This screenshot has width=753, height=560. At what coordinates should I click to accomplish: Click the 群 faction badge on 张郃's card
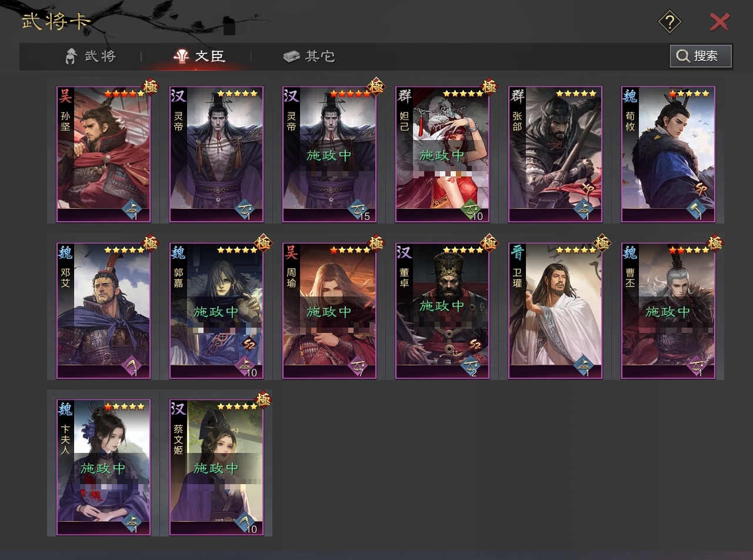[517, 96]
